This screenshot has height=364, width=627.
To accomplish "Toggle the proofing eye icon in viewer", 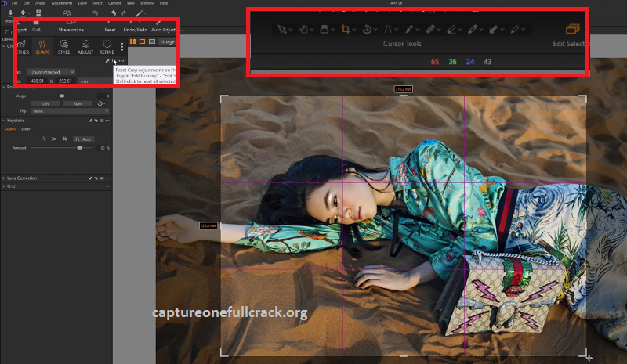I will [152, 41].
